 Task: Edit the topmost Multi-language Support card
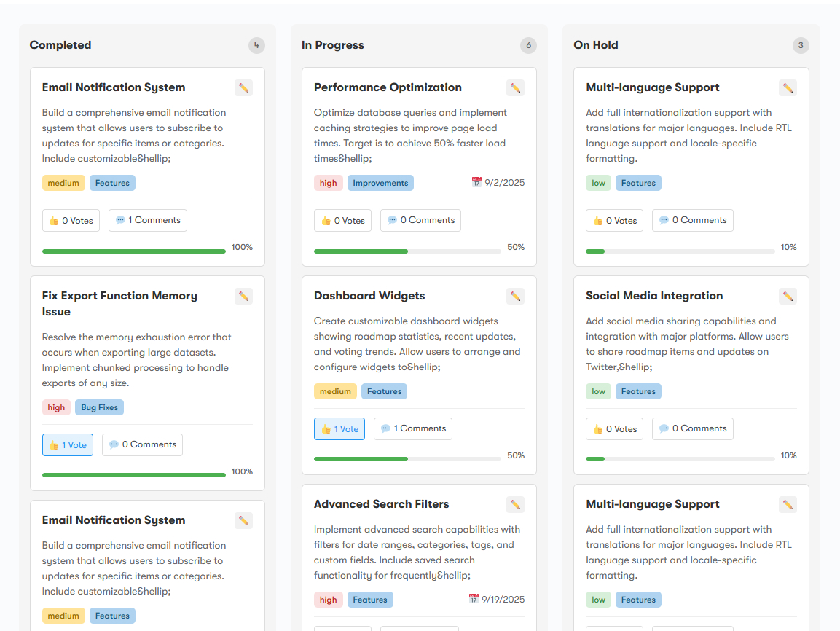(x=788, y=88)
